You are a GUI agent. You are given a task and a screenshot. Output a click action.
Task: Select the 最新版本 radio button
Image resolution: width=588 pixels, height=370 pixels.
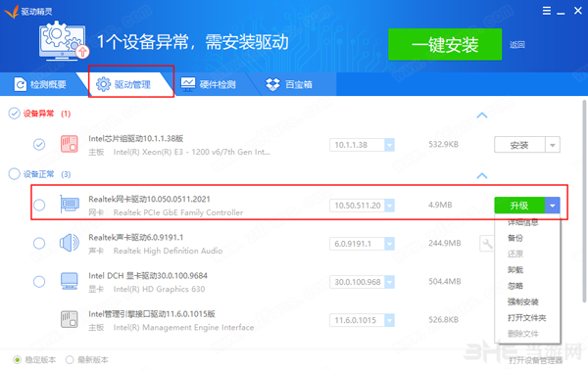(x=70, y=360)
